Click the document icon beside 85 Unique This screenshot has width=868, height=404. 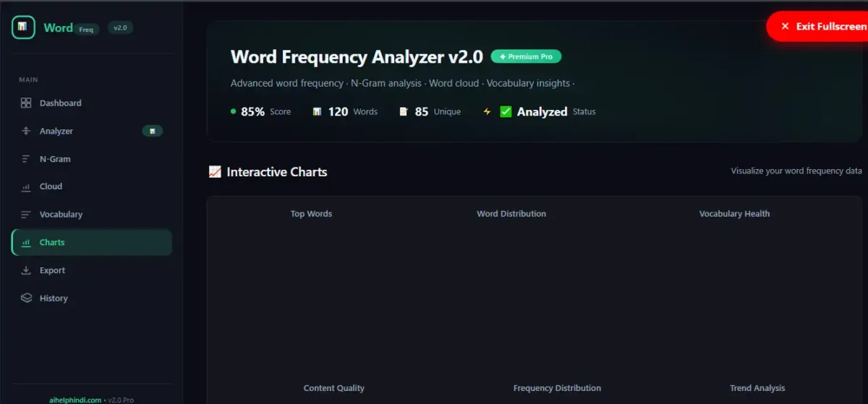coord(404,112)
